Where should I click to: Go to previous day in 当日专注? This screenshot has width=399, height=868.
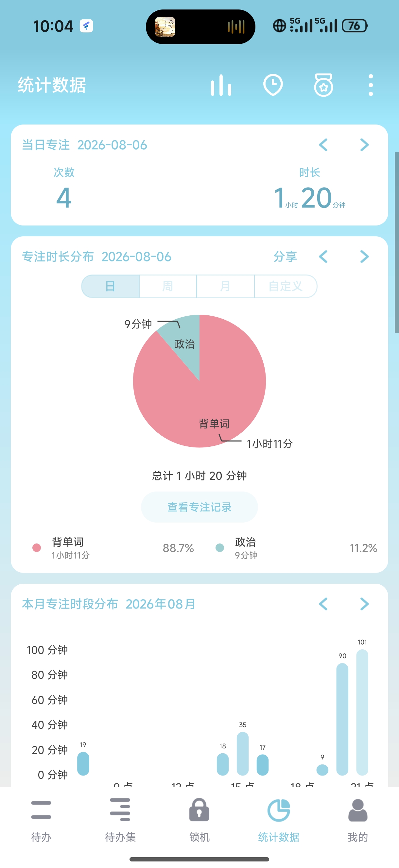click(x=323, y=145)
